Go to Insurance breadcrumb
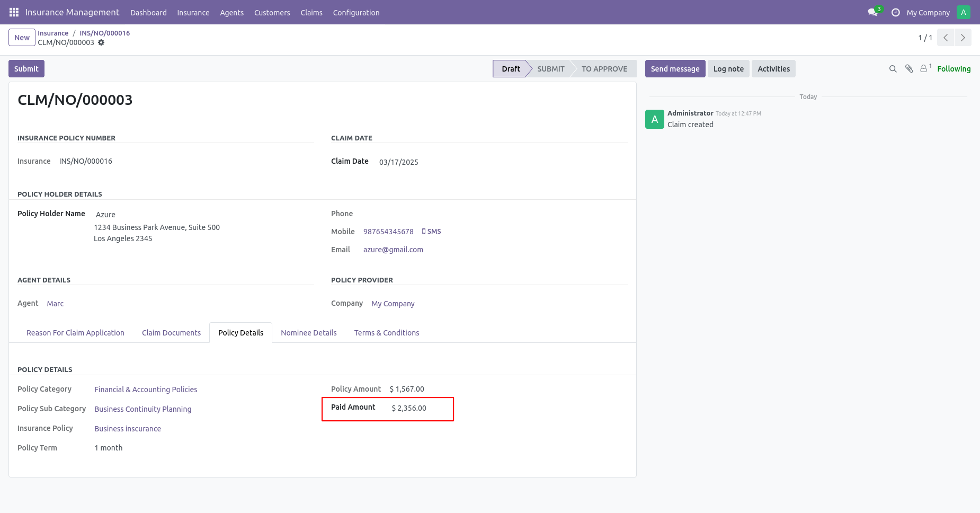This screenshot has height=513, width=980. (53, 33)
